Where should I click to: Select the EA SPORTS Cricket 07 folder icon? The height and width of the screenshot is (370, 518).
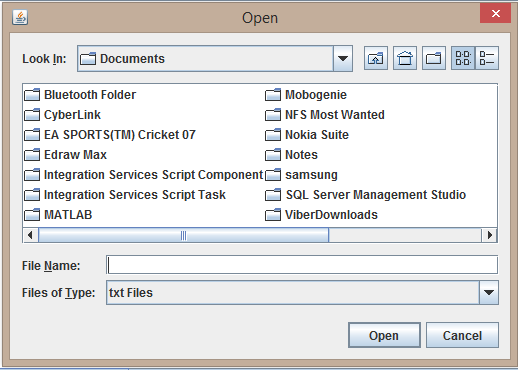pyautogui.click(x=32, y=135)
